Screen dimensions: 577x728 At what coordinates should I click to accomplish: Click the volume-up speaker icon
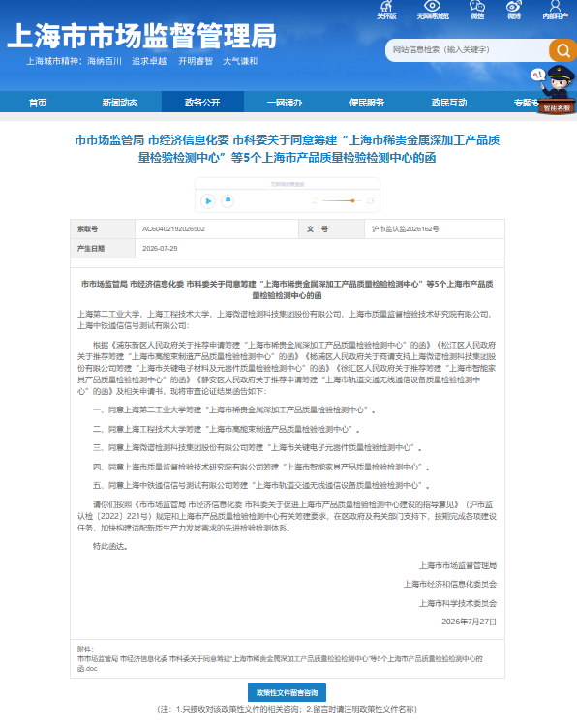(x=371, y=201)
